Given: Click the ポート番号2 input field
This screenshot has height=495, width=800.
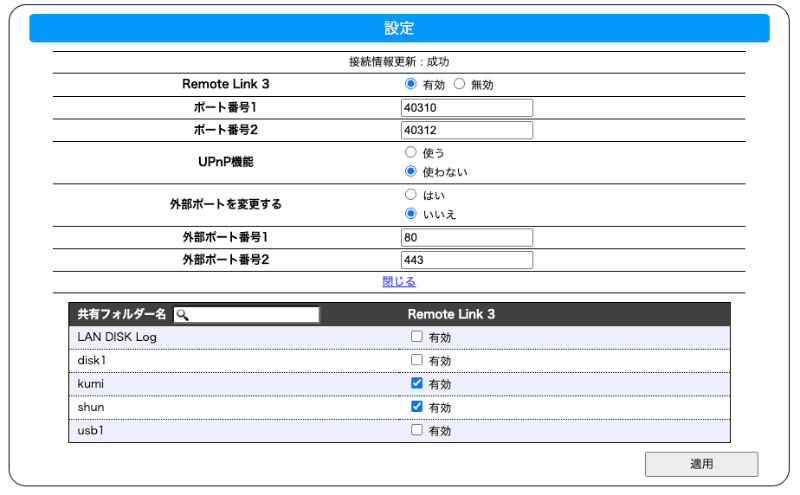Looking at the screenshot, I should [467, 130].
